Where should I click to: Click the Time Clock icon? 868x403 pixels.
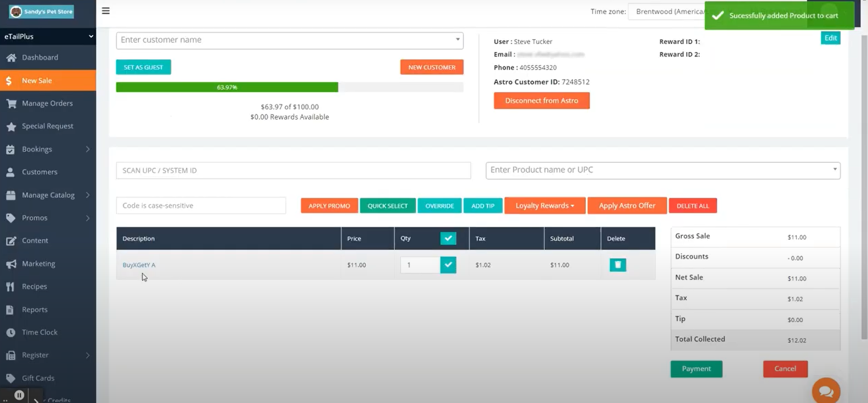tap(11, 333)
